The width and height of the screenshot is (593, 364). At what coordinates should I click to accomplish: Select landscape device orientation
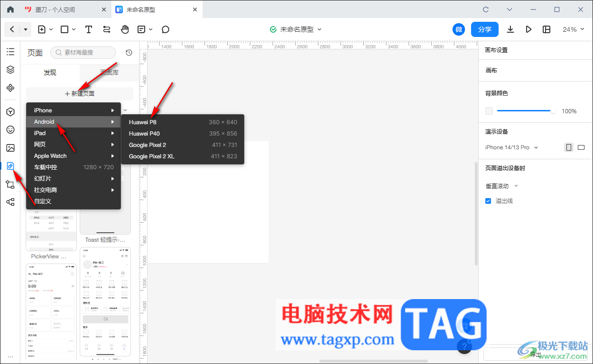click(x=581, y=147)
